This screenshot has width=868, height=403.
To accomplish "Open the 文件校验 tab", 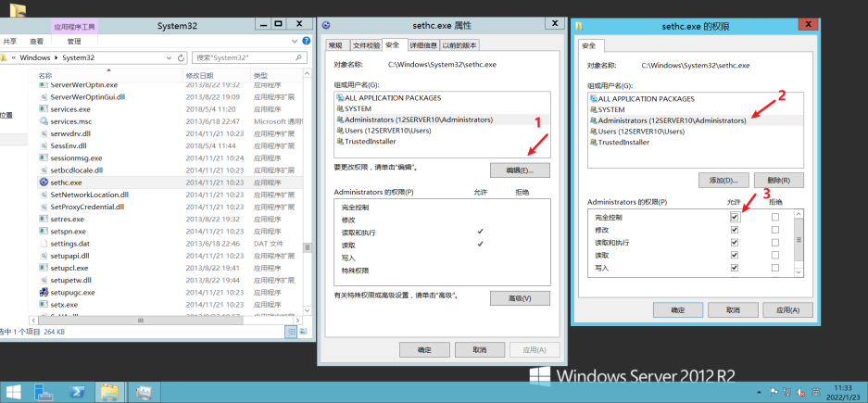I will point(366,45).
